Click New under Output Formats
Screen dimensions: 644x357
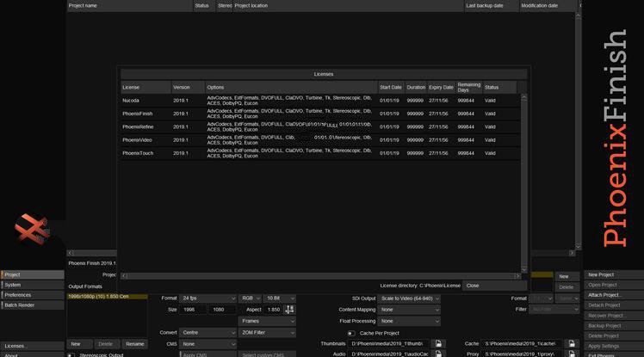pyautogui.click(x=79, y=344)
